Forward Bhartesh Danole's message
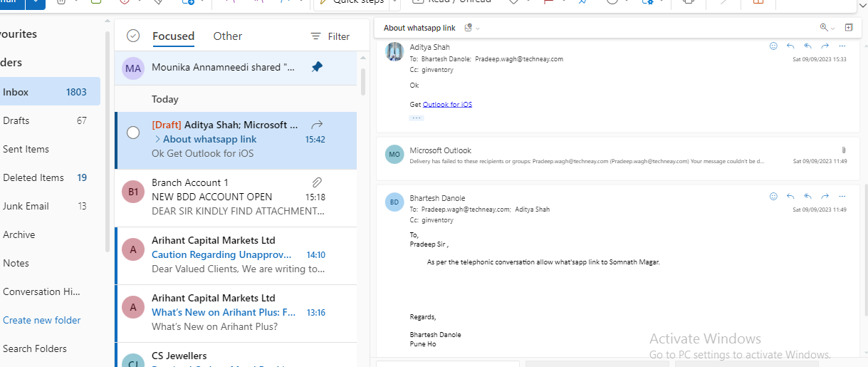This screenshot has width=868, height=367. click(x=825, y=197)
